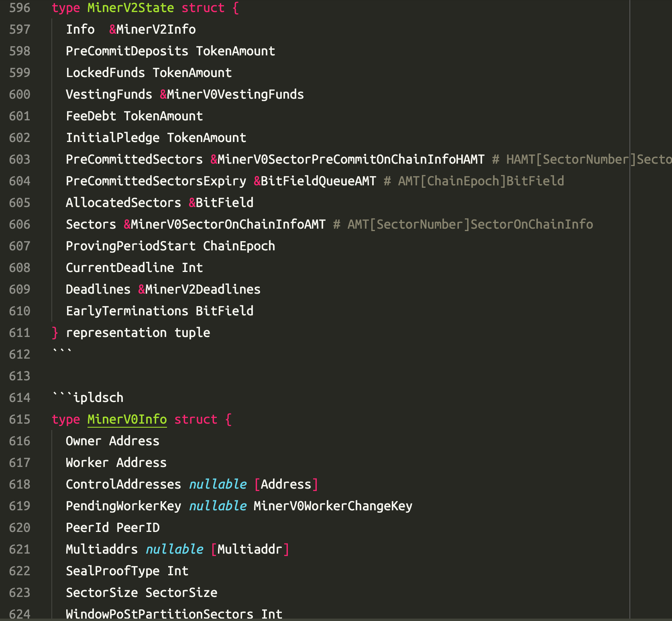Click the SectorSize field name on line 623
This screenshot has width=672, height=621.
(x=102, y=593)
